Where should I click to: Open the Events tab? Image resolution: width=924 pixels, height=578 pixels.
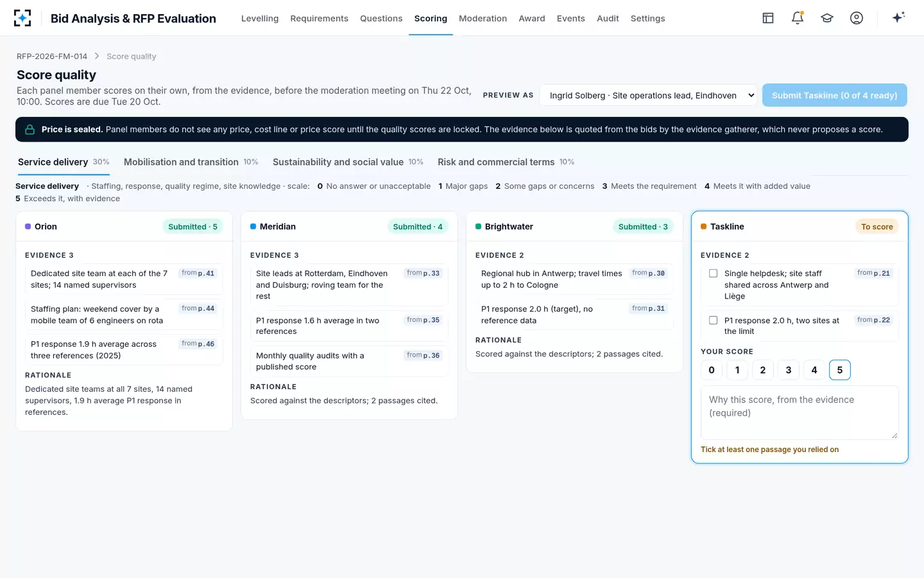571,19
